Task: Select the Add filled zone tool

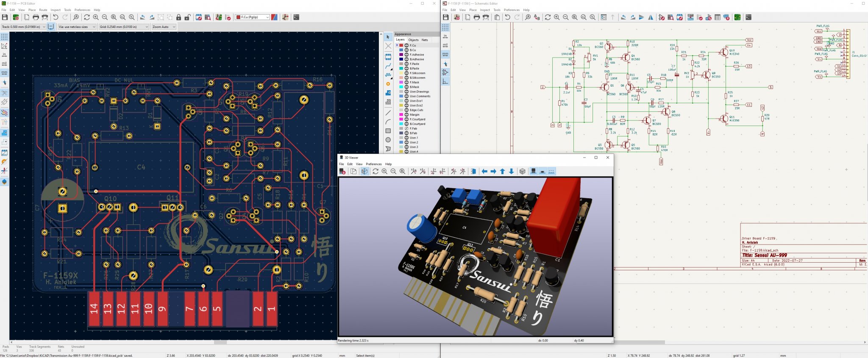Action: tap(388, 93)
